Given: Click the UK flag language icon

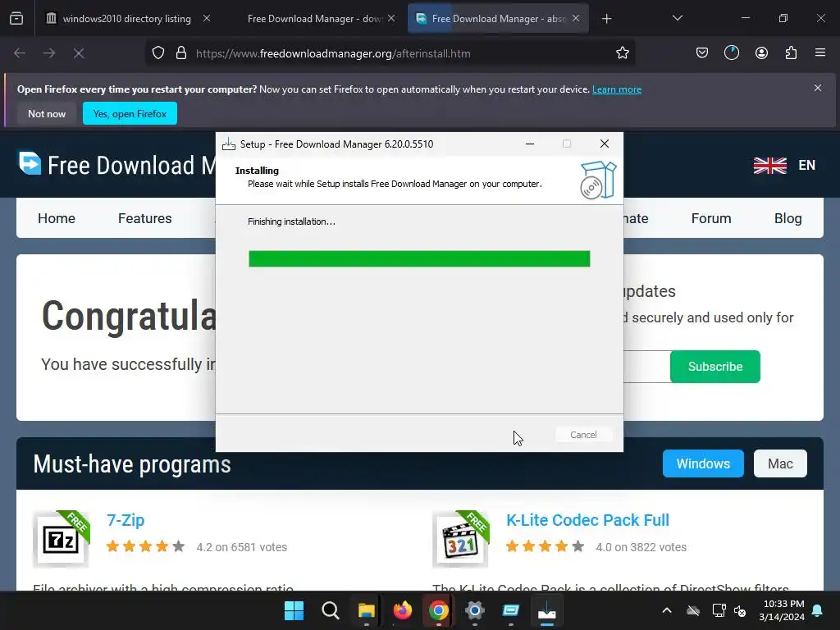Looking at the screenshot, I should [769, 166].
